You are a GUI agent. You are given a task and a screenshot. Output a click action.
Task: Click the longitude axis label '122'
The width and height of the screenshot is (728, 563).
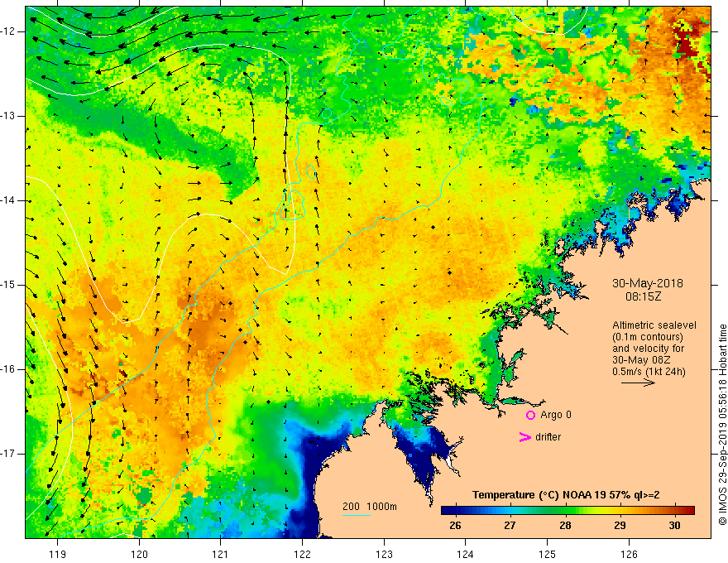pos(302,554)
